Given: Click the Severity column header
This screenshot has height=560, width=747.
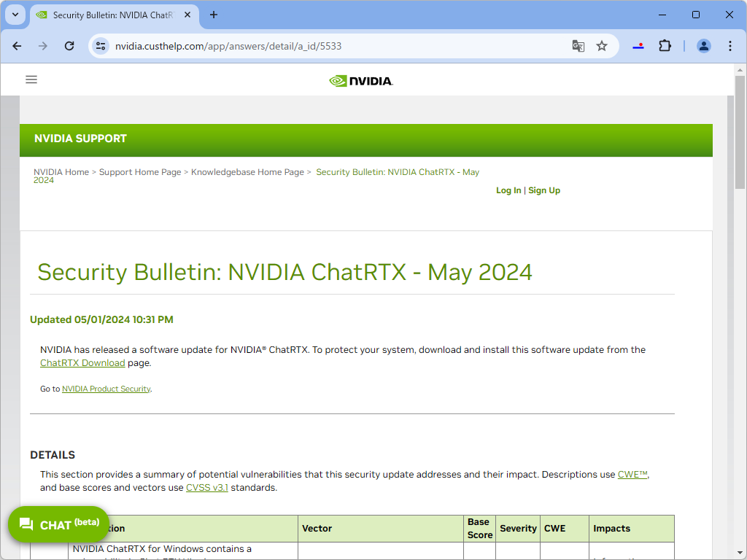Looking at the screenshot, I should [518, 529].
